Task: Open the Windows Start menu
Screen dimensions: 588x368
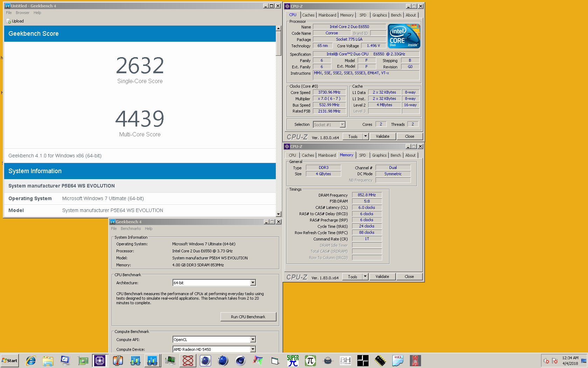Action: (9, 360)
